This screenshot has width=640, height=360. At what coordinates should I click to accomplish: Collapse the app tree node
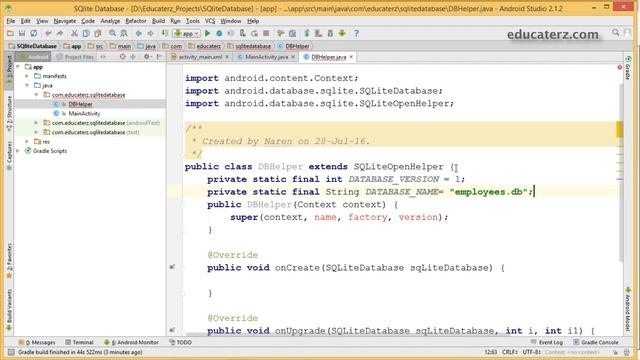click(x=18, y=67)
